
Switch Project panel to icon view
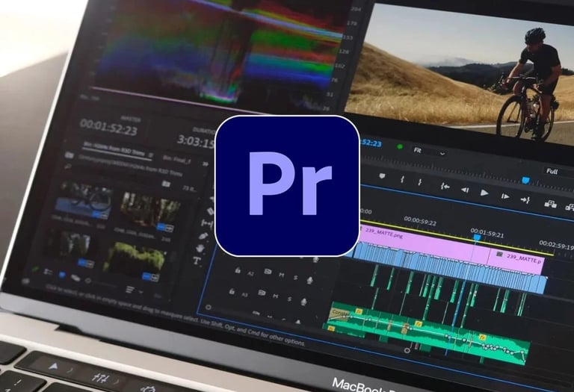click(x=62, y=275)
